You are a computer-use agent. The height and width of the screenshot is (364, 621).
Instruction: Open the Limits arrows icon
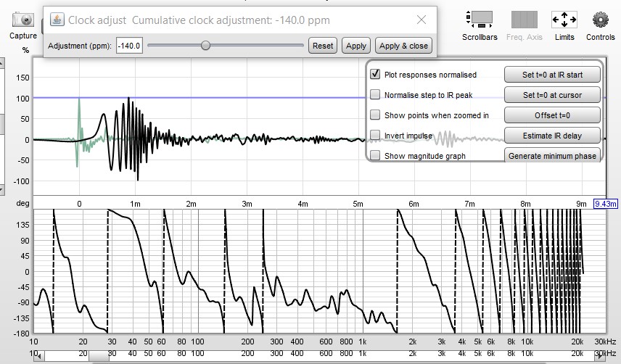coord(564,20)
